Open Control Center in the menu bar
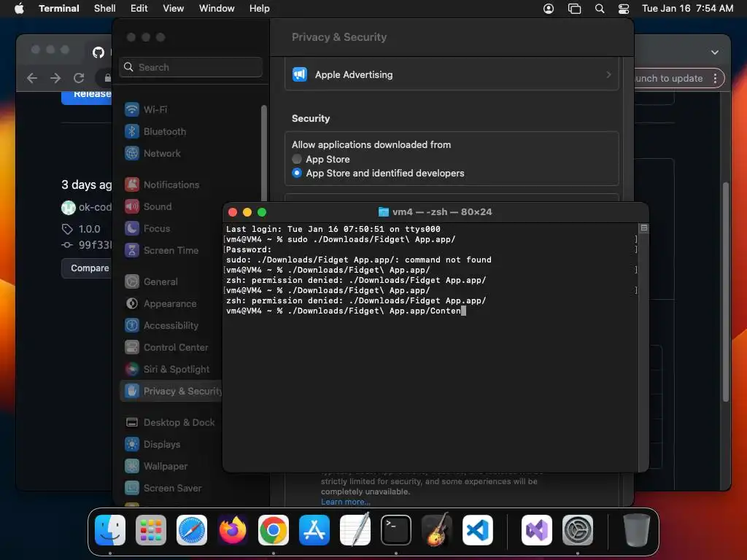This screenshot has height=560, width=747. (x=624, y=9)
